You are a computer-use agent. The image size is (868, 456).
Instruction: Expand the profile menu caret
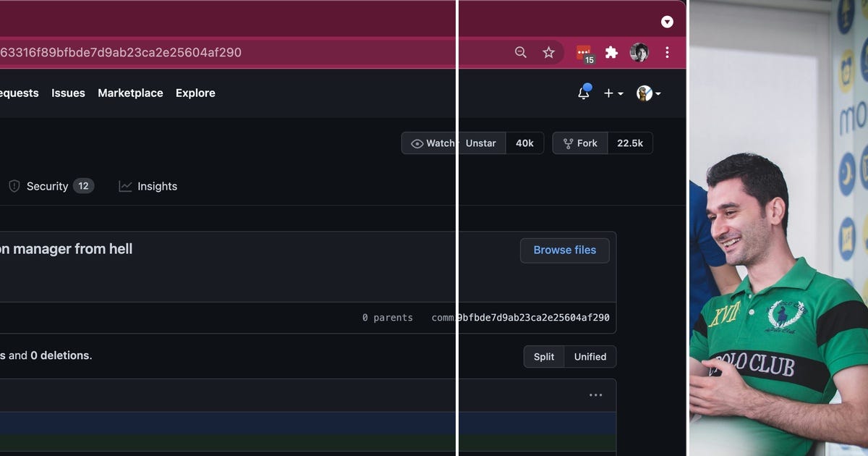click(657, 93)
